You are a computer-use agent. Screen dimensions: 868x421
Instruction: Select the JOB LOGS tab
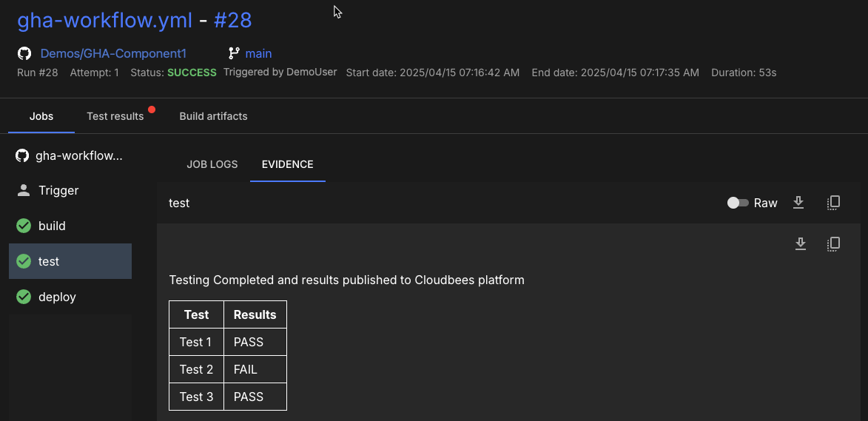pyautogui.click(x=212, y=164)
